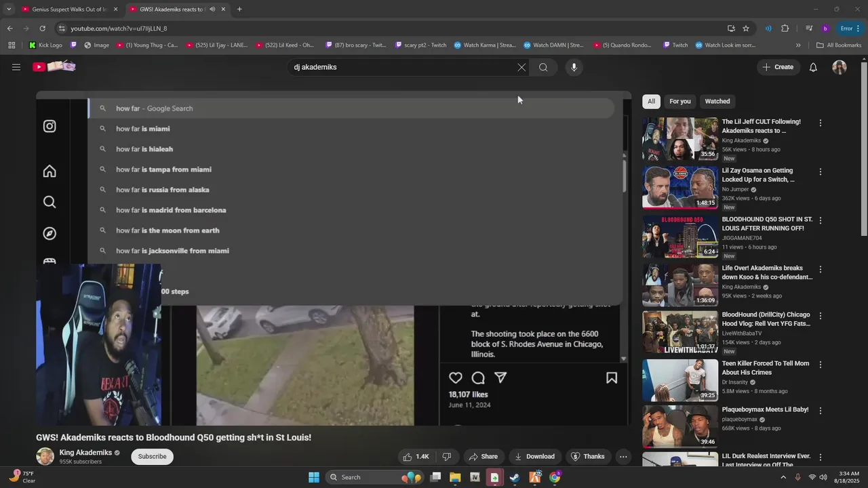Image resolution: width=868 pixels, height=488 pixels.
Task: Click Instagram logo in video sidebar
Action: (x=50, y=126)
